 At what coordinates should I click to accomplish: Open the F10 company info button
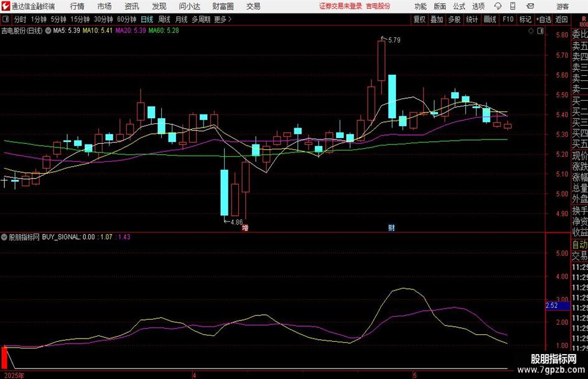(x=508, y=19)
